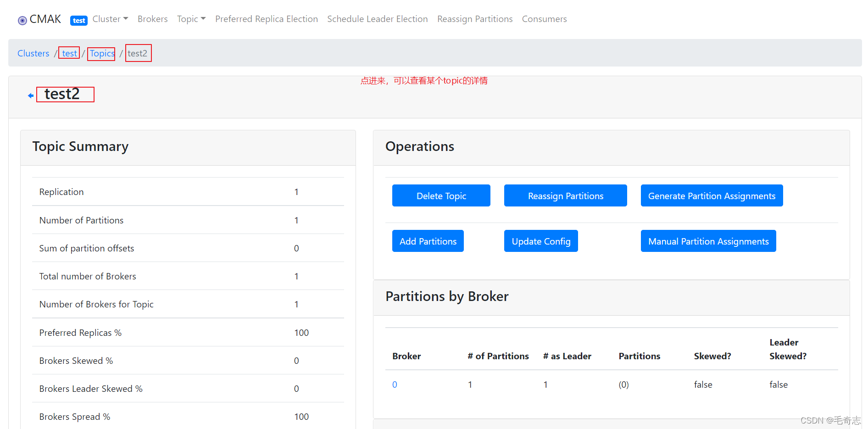This screenshot has height=429, width=868.
Task: Click the Update Config button
Action: [541, 241]
